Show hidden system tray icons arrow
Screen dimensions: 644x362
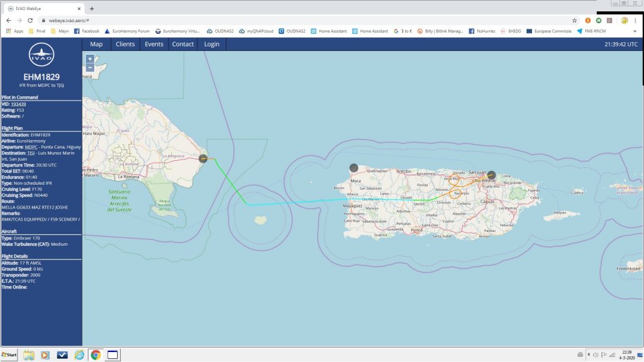(x=580, y=354)
